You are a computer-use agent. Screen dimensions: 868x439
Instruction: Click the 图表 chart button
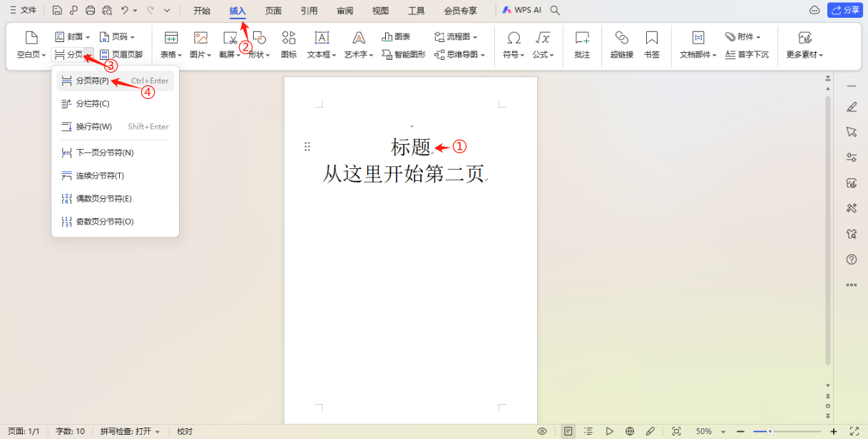pyautogui.click(x=397, y=36)
